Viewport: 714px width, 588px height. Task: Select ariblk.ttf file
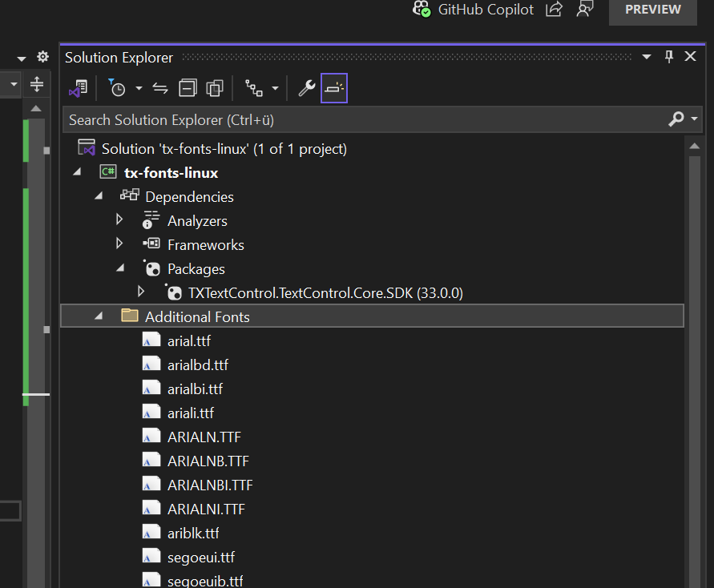(193, 534)
